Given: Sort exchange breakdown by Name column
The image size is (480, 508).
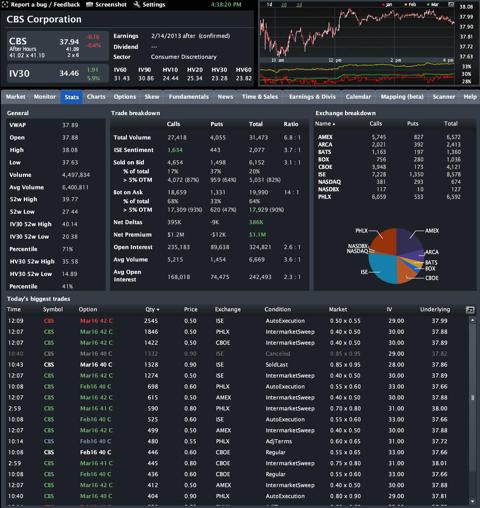Looking at the screenshot, I should [325, 124].
